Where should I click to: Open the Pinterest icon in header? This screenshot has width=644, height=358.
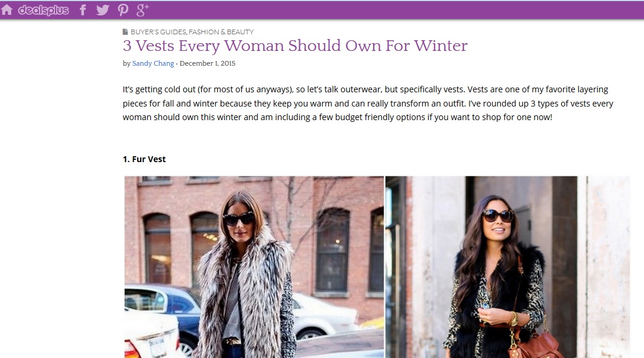123,10
